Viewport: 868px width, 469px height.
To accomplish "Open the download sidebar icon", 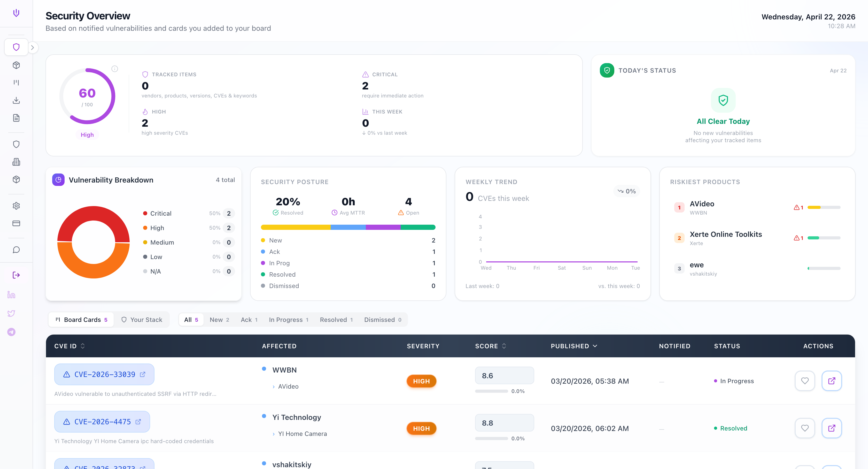I will point(16,101).
